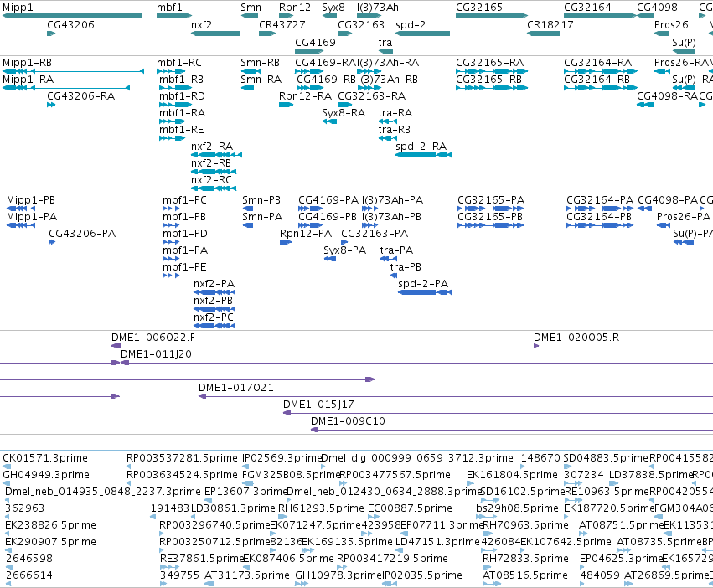Select the Syx8-PA protein label

tap(344, 250)
